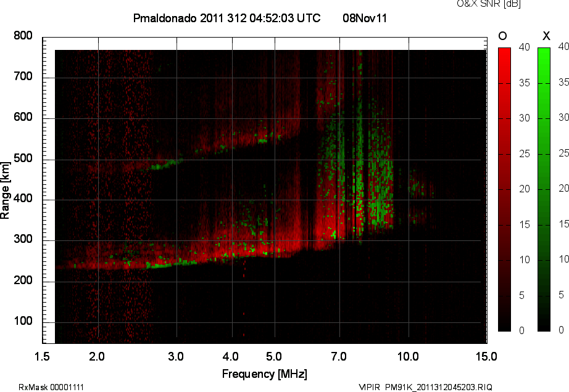Click the 700 range tick label
The height and width of the screenshot is (392, 569).
[23, 76]
